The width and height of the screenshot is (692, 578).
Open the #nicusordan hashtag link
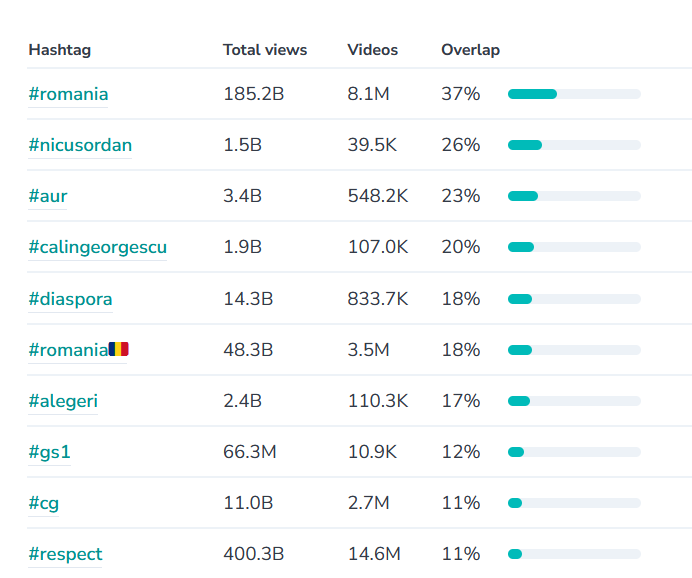pos(80,145)
